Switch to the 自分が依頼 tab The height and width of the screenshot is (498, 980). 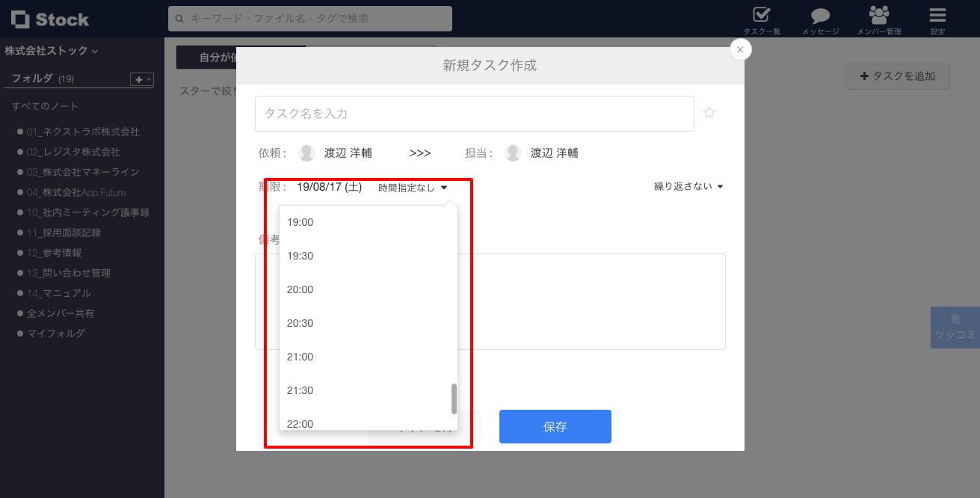[x=217, y=57]
